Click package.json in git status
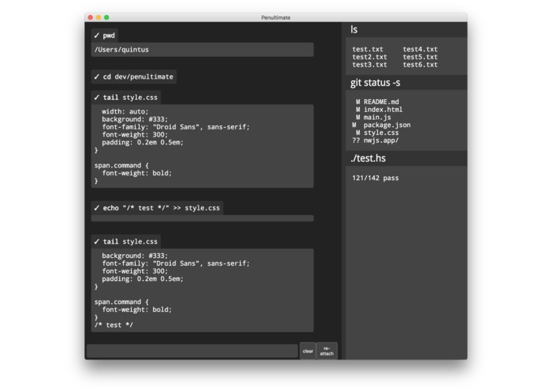This screenshot has height=392, width=552. [x=387, y=125]
